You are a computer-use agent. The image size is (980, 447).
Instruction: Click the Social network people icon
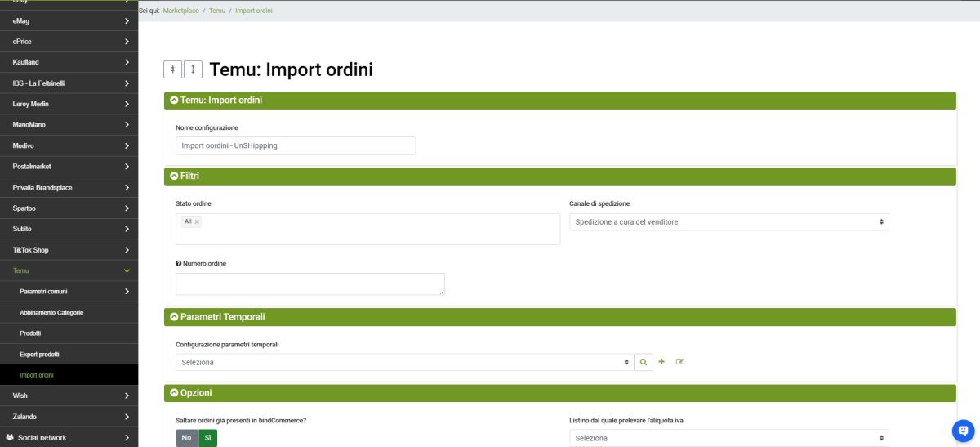tap(10, 438)
